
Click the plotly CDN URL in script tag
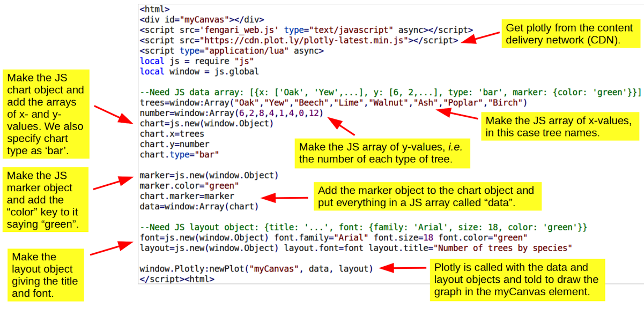tap(303, 40)
